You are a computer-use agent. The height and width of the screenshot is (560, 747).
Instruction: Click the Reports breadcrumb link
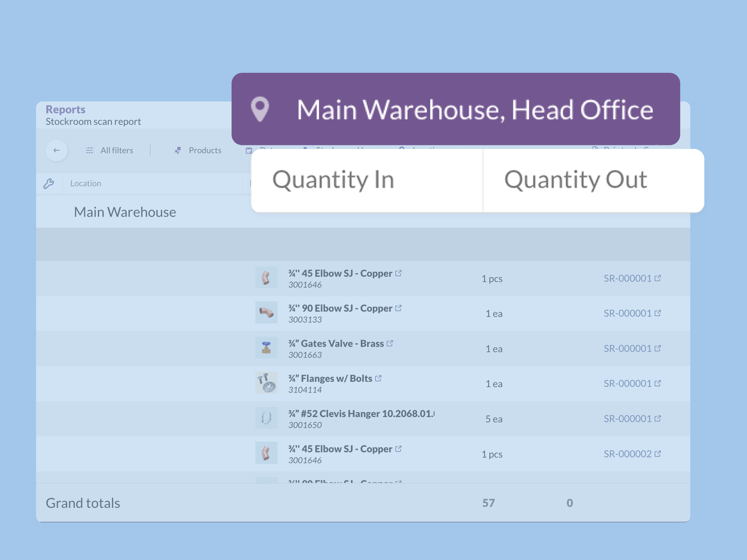[x=65, y=110]
